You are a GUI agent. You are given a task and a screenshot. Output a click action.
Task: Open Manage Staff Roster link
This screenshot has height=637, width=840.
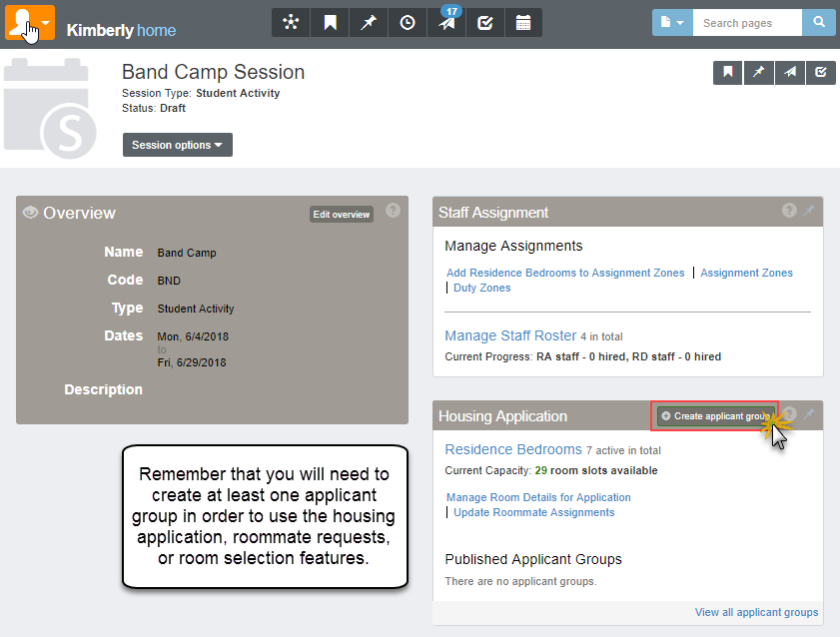[x=510, y=335]
